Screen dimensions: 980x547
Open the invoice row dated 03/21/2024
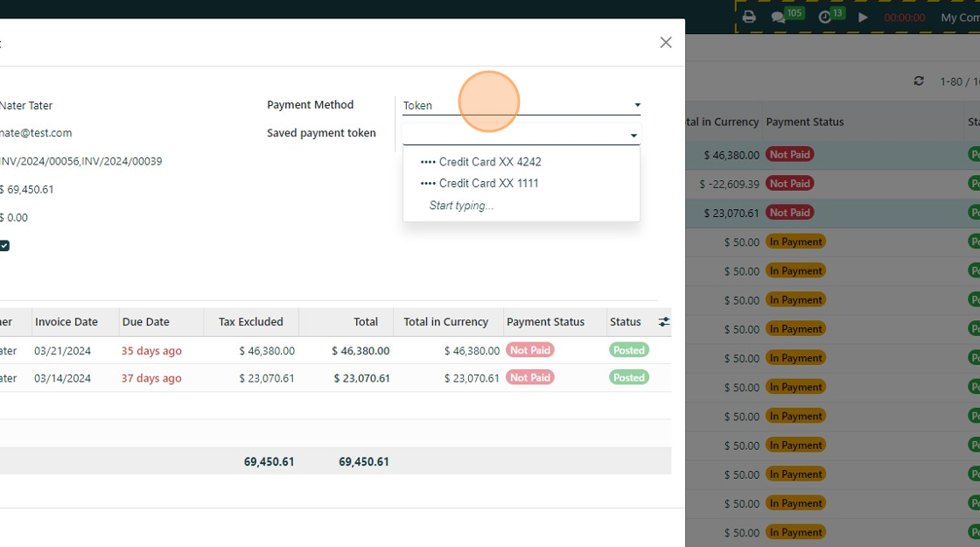[x=62, y=351]
